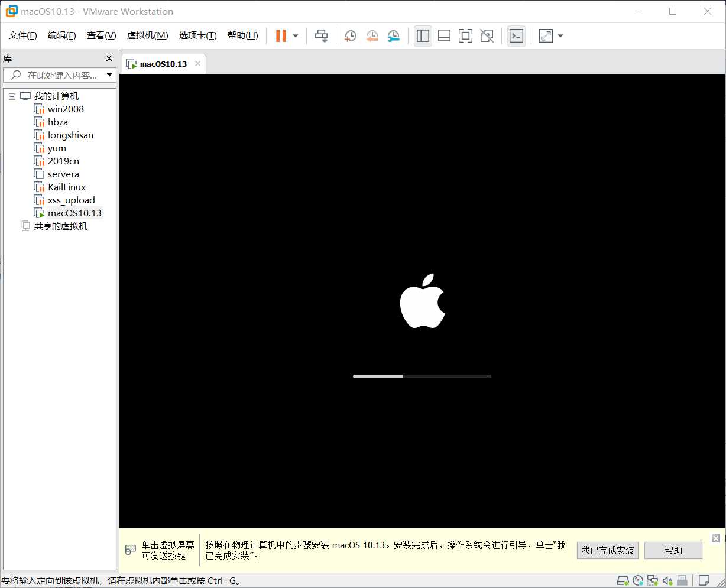Image resolution: width=726 pixels, height=588 pixels.
Task: Open the 文件(F) menu
Action: [x=23, y=35]
